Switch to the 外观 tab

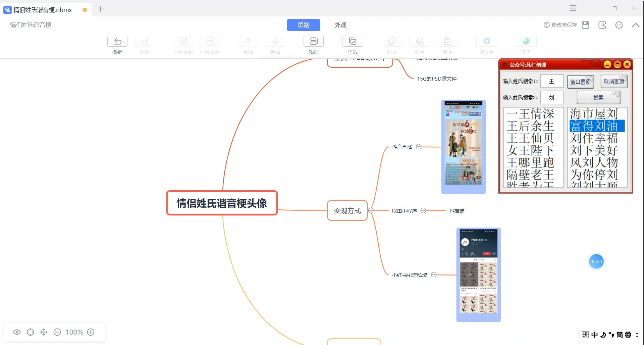point(340,25)
